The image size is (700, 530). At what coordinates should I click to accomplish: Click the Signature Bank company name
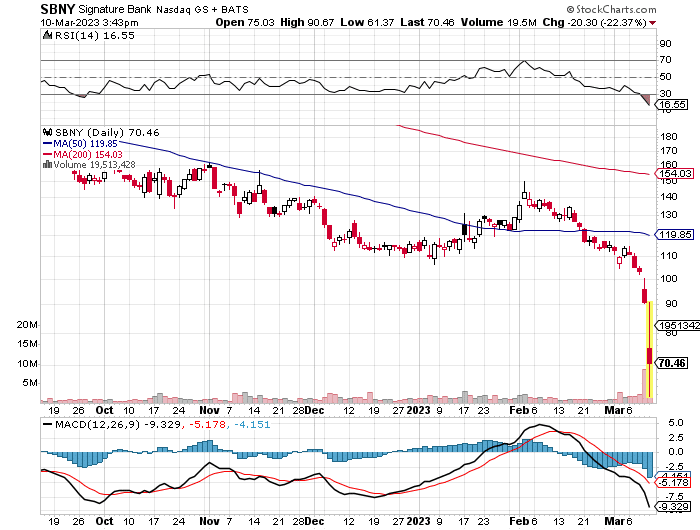point(115,9)
